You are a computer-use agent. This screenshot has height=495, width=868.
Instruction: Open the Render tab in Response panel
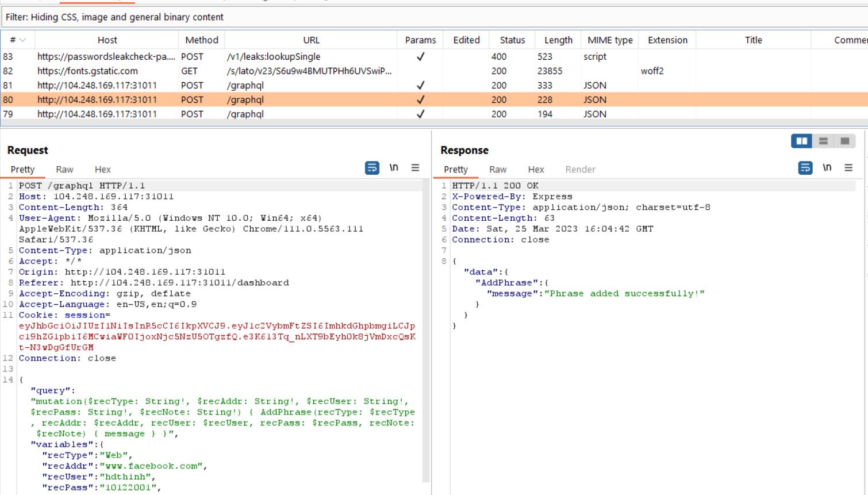(x=580, y=169)
